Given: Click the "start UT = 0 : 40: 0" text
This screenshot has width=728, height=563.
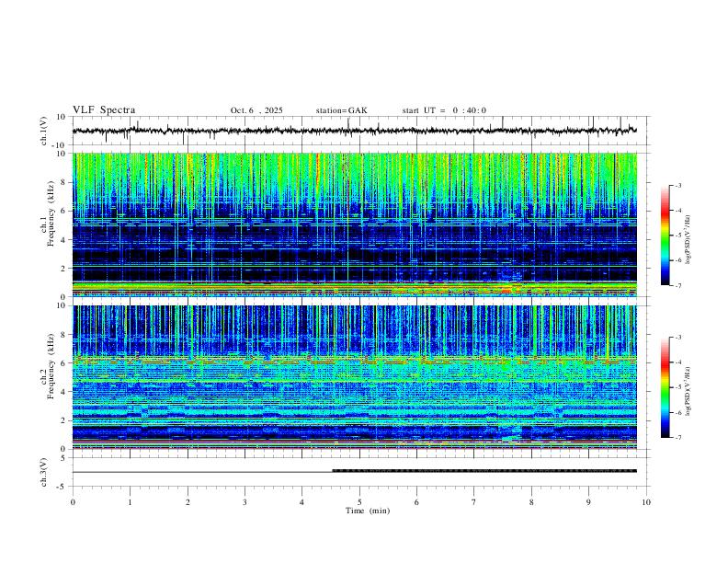Looking at the screenshot, I should (444, 110).
